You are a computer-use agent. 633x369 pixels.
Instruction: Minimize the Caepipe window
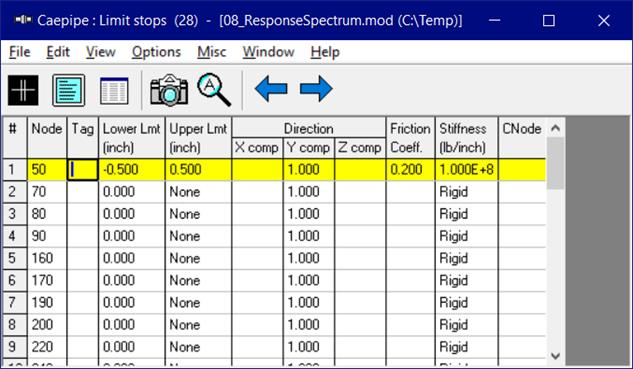coord(495,20)
